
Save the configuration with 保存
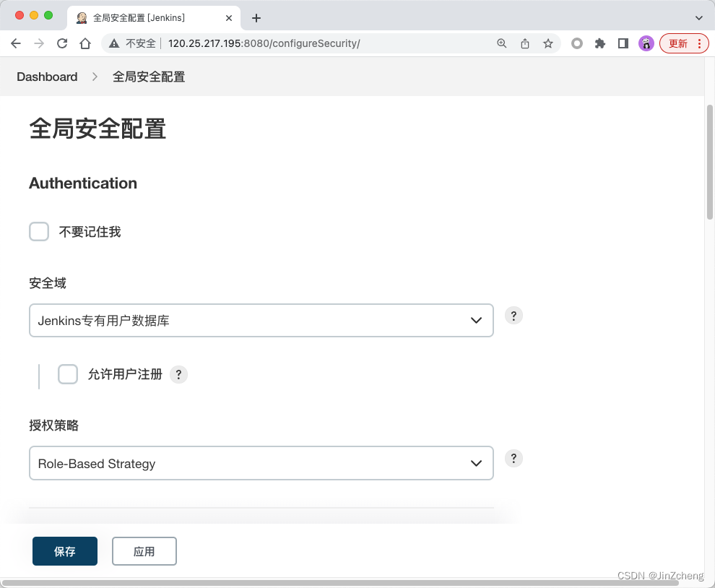pos(65,551)
